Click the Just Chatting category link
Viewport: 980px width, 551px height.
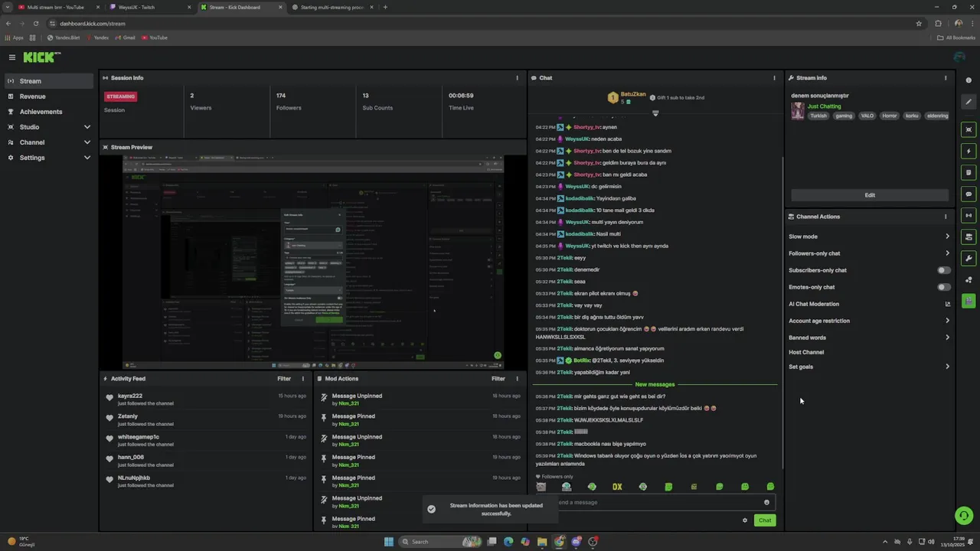824,106
